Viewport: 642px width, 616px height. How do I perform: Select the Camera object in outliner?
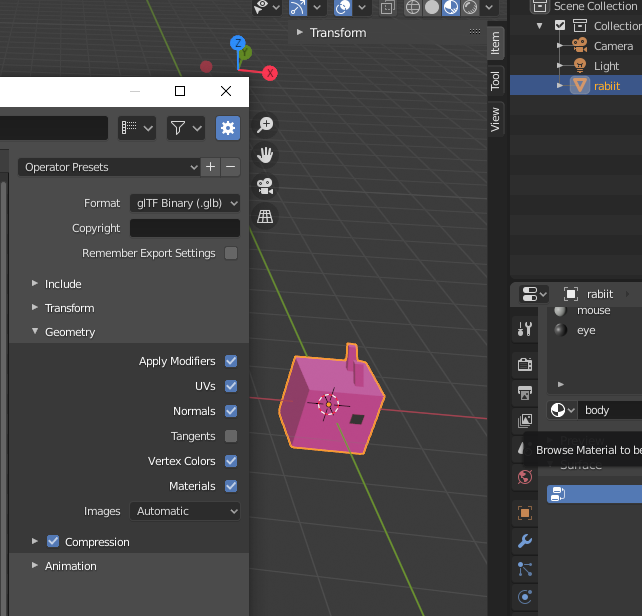[x=613, y=46]
